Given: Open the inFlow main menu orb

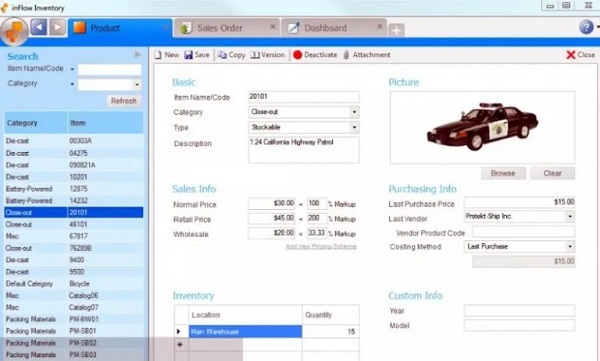Looking at the screenshot, I should click(x=14, y=31).
